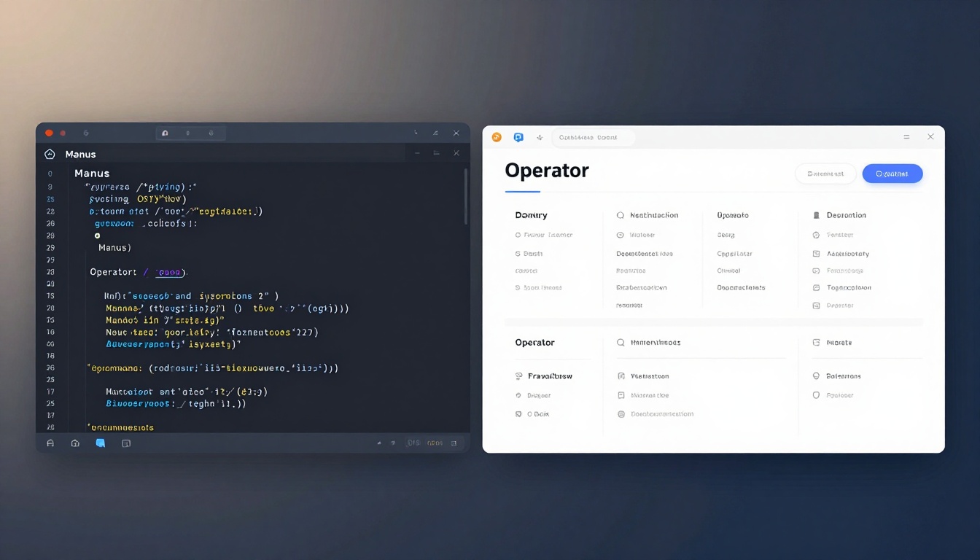Click the orange round icon in Operator window header
The height and width of the screenshot is (560, 980).
coord(497,137)
